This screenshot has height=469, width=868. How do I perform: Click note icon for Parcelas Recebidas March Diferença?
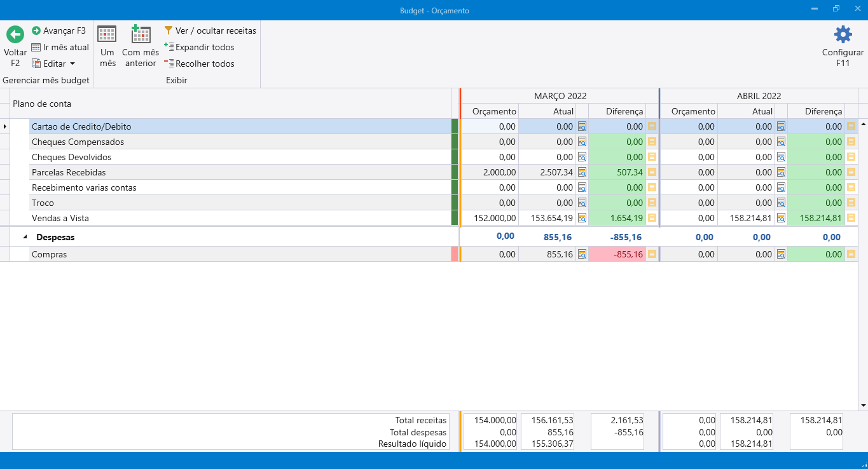(652, 172)
